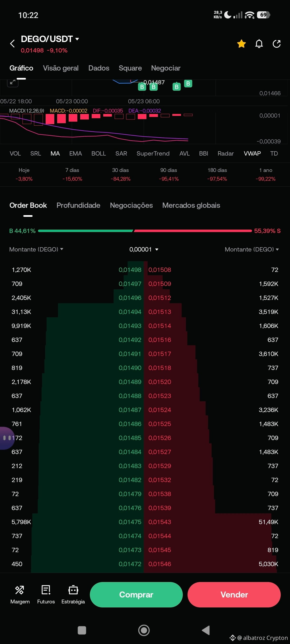The image size is (290, 644).
Task: Switch to Profundidade tab
Action: pos(78,205)
